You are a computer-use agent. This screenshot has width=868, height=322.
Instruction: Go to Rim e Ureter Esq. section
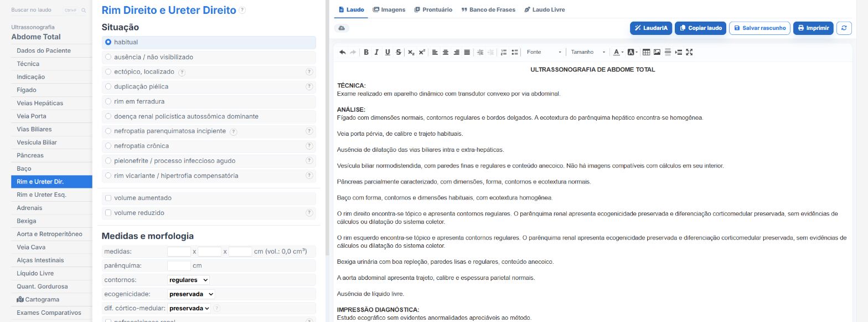point(51,195)
